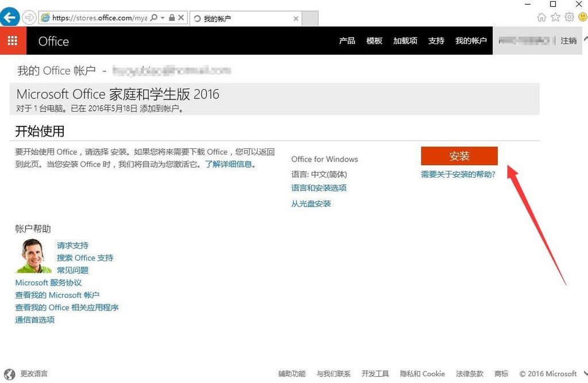Open favorites with the star icon

(555, 17)
